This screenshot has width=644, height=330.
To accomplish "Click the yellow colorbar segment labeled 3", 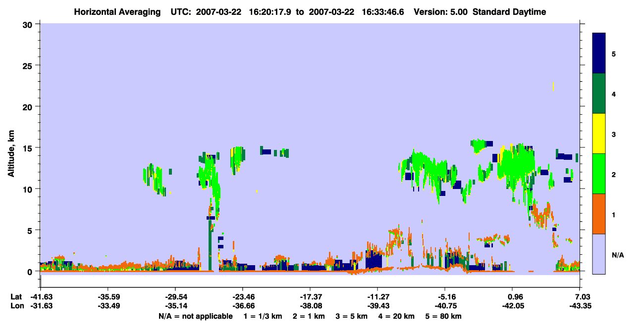I will point(599,134).
